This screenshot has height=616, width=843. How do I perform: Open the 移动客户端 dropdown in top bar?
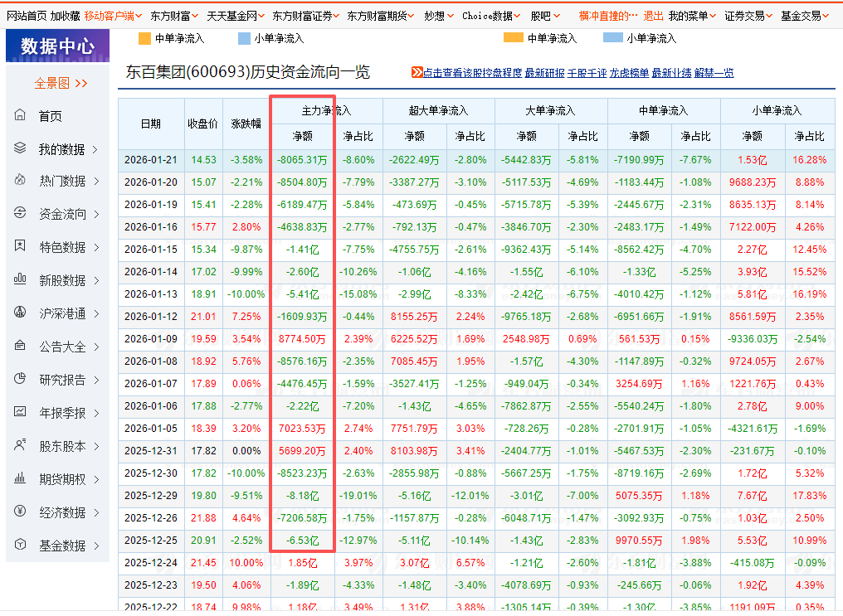113,16
